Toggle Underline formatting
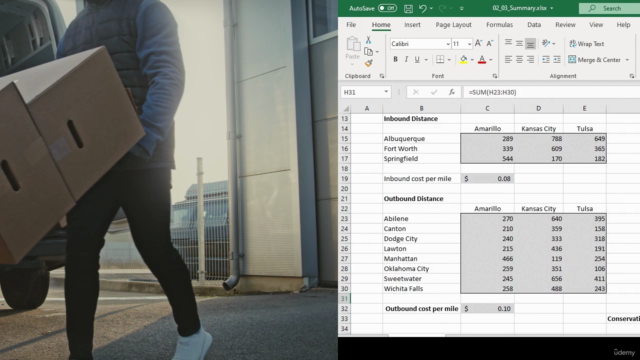The width and height of the screenshot is (640, 360). click(417, 60)
